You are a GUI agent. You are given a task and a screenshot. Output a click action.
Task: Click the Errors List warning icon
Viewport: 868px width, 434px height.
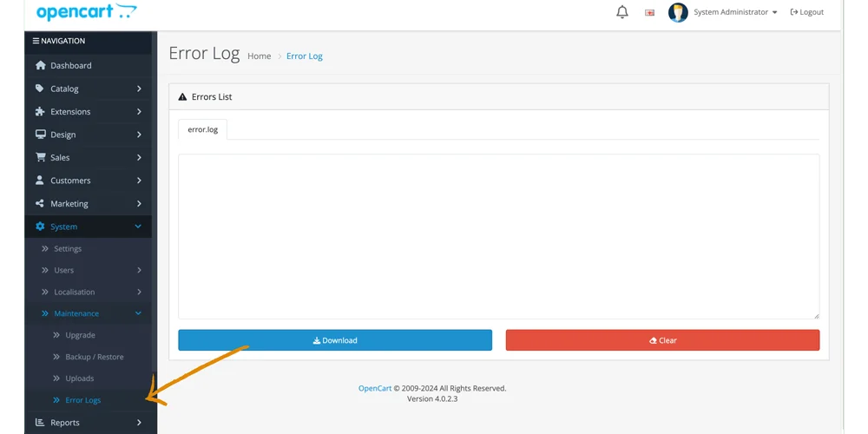pyautogui.click(x=182, y=97)
